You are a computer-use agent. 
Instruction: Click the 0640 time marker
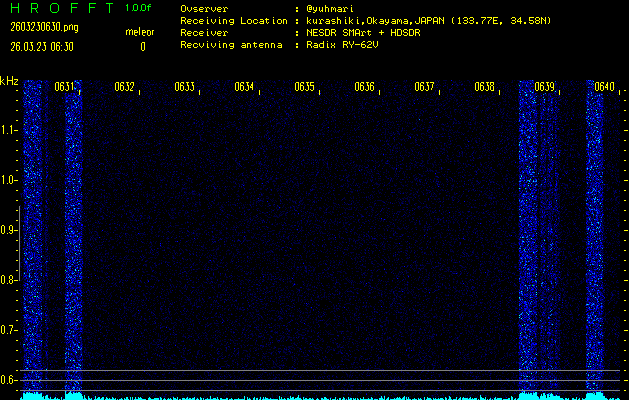604,87
